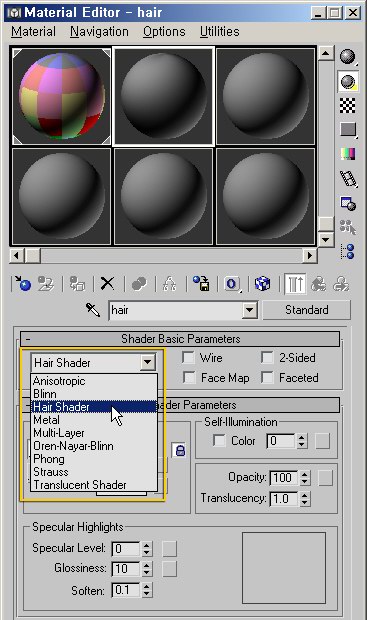Toggle the checkered Background icon
The width and height of the screenshot is (367, 620).
tap(348, 106)
